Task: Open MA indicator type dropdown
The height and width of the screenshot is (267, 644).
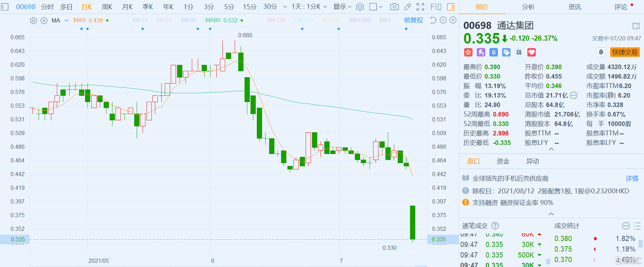Action: pos(66,20)
